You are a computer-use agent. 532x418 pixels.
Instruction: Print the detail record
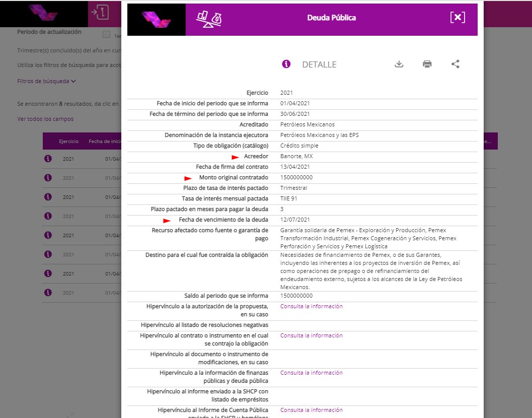pos(427,64)
